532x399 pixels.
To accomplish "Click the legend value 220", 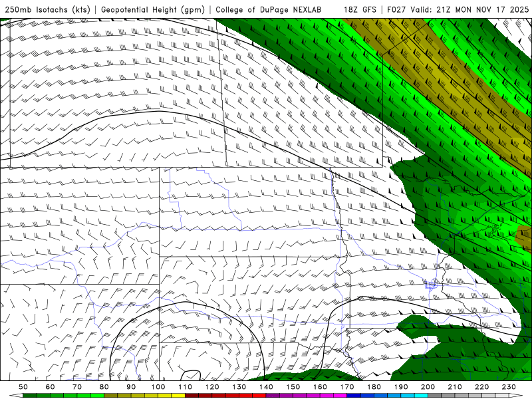I will tap(482, 387).
